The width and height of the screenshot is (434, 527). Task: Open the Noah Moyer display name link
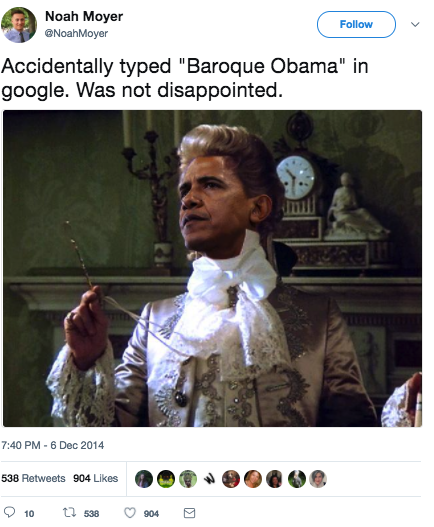coord(84,16)
